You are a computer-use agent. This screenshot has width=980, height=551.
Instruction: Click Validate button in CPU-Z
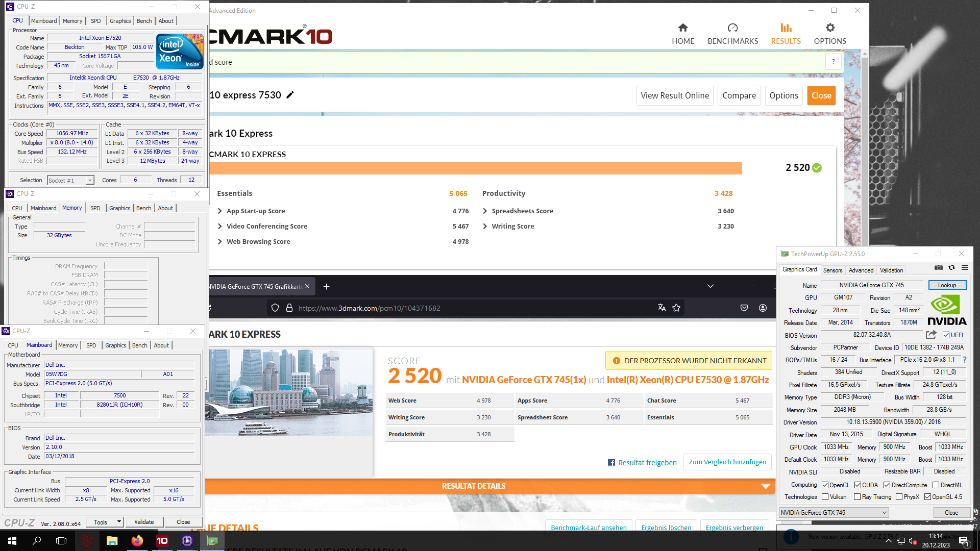pyautogui.click(x=144, y=521)
